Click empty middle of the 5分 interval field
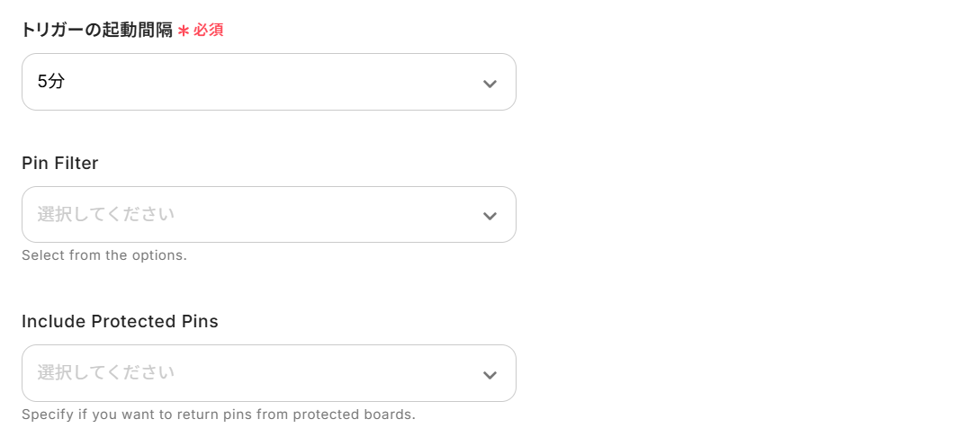Image resolution: width=980 pixels, height=437 pixels. click(x=270, y=82)
